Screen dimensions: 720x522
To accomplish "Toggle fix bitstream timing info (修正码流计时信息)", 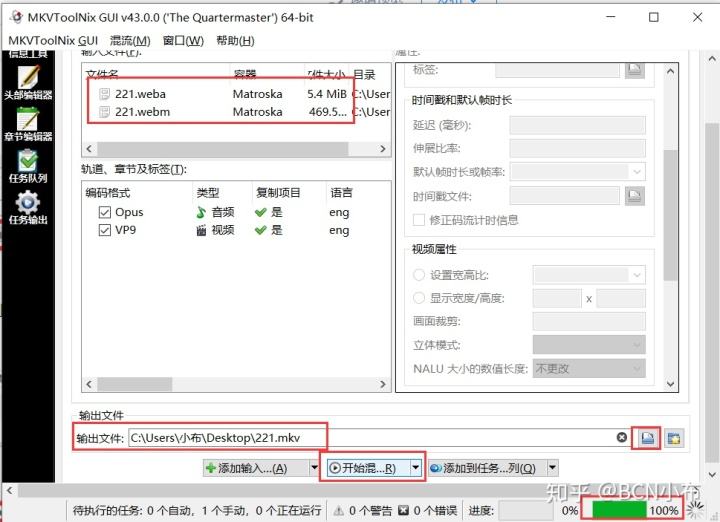I will coord(419,220).
